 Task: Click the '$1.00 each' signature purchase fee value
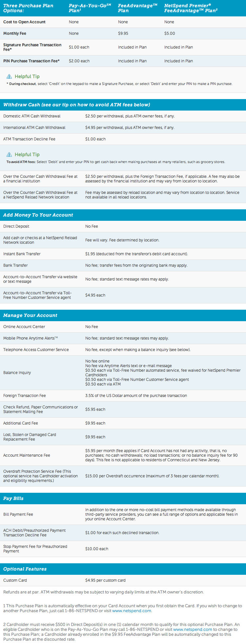click(79, 47)
